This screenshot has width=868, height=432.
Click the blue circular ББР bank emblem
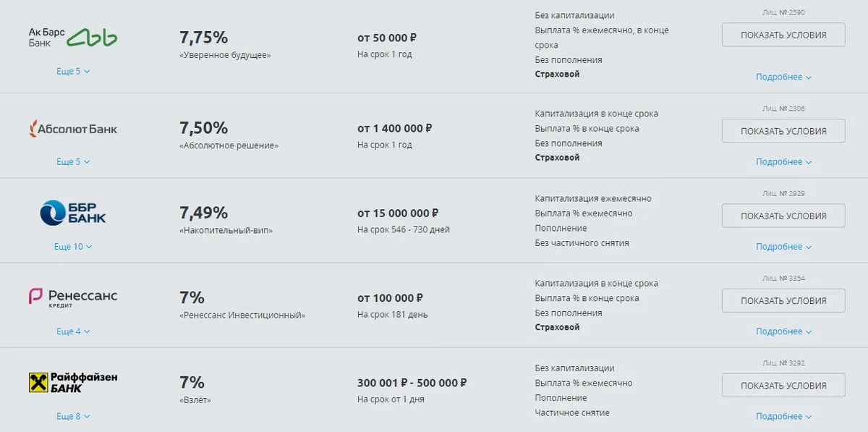[x=52, y=213]
